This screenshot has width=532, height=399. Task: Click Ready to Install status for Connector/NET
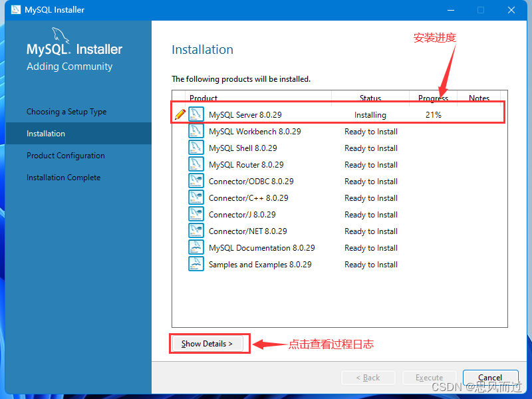[x=371, y=231]
